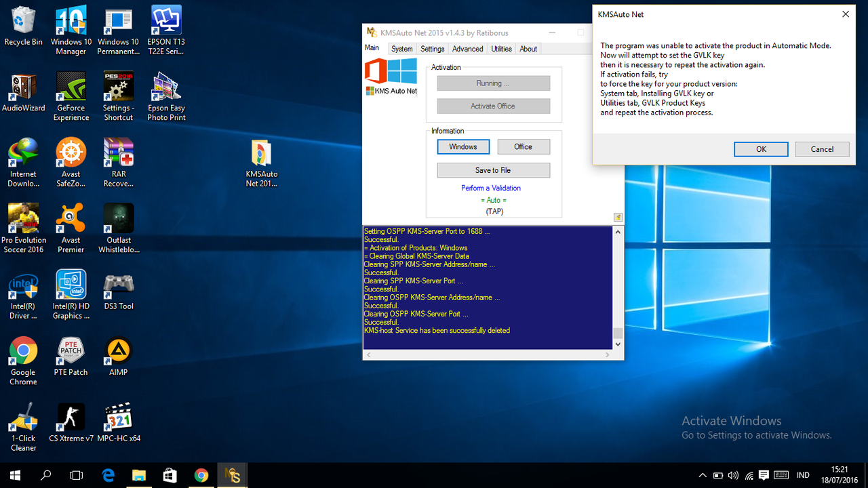Launch Pro Evolution Soccer 2016
Viewport: 868px width, 488px height.
click(x=23, y=228)
